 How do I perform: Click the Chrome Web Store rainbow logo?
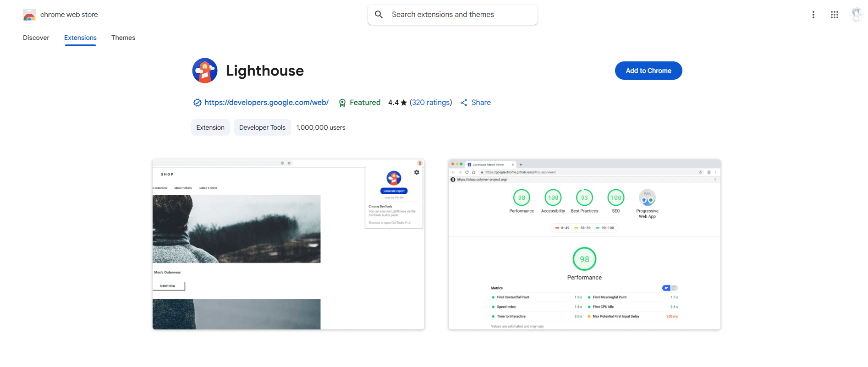click(29, 15)
